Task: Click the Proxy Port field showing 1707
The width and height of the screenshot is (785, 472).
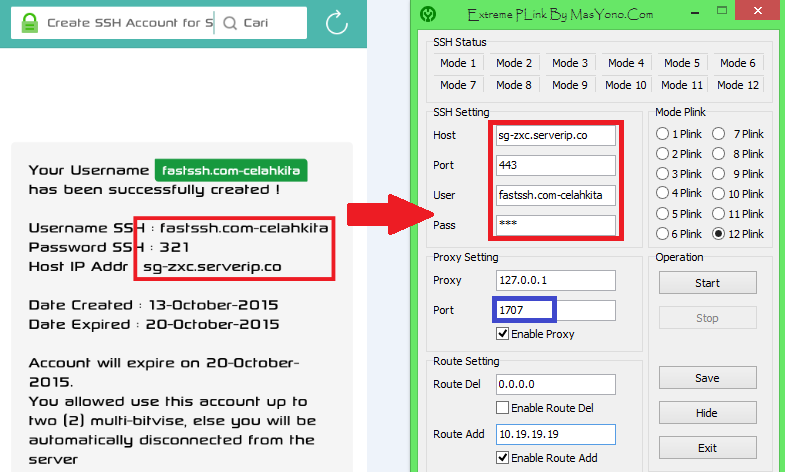Action: pos(556,310)
